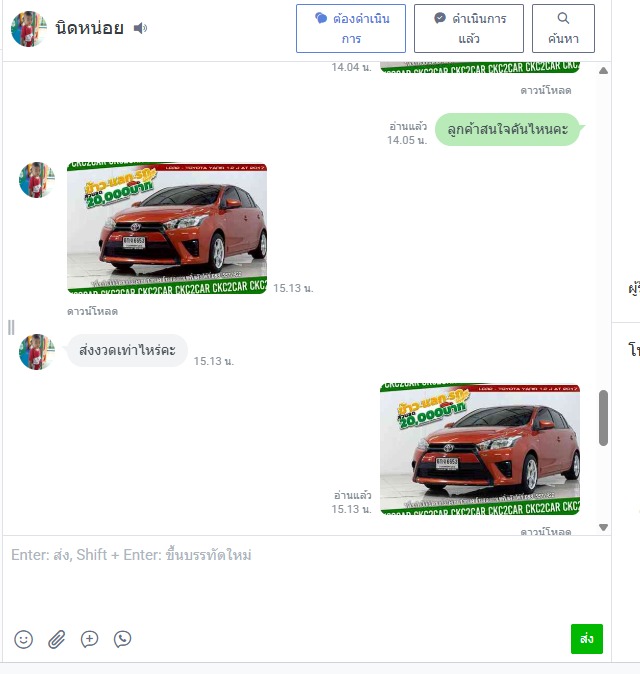Open นิดหน่อย profile picture in header

coord(28,29)
